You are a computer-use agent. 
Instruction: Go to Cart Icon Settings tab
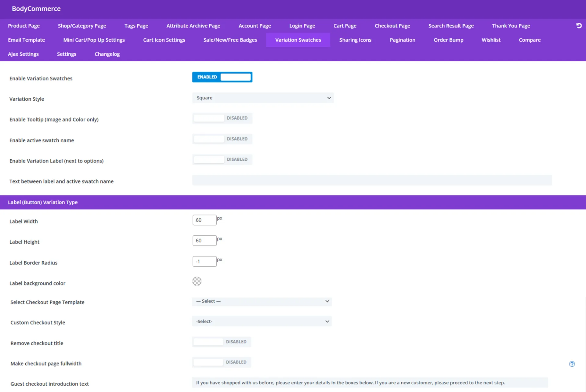tap(164, 40)
